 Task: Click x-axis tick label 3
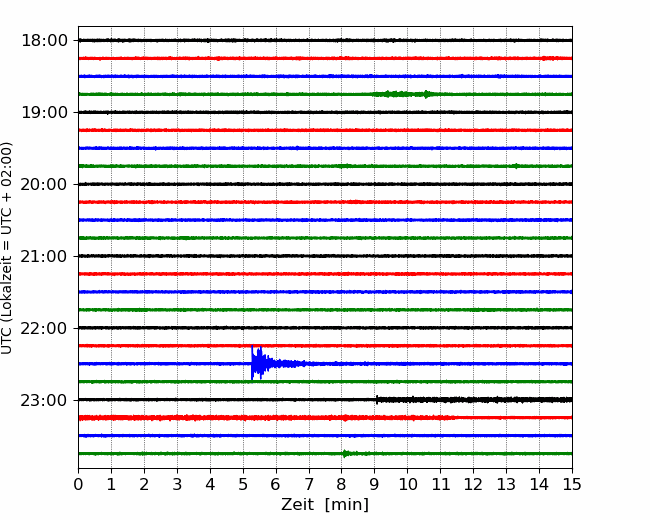point(177,484)
